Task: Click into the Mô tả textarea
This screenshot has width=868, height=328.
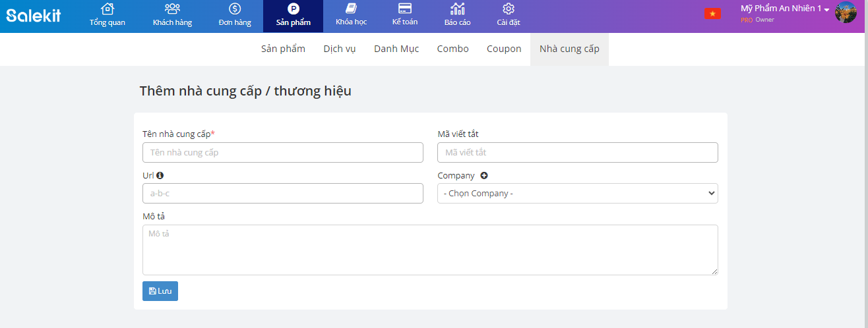Action: coord(430,250)
